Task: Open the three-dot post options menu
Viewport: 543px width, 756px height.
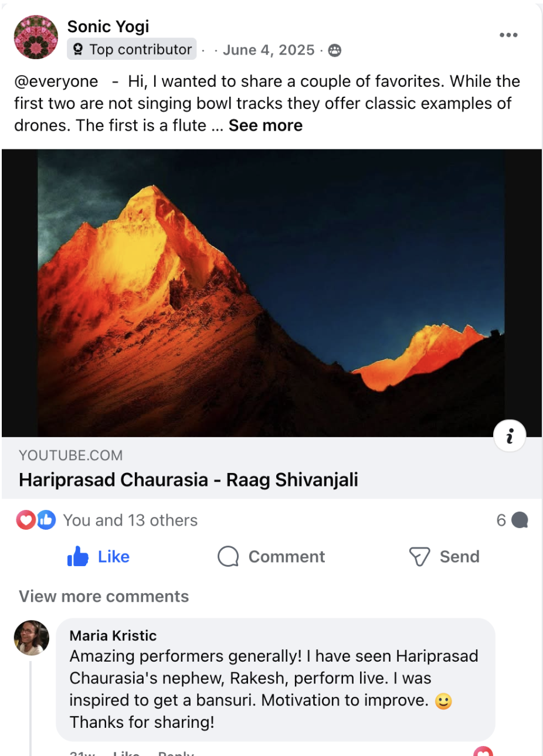Action: pos(508,35)
